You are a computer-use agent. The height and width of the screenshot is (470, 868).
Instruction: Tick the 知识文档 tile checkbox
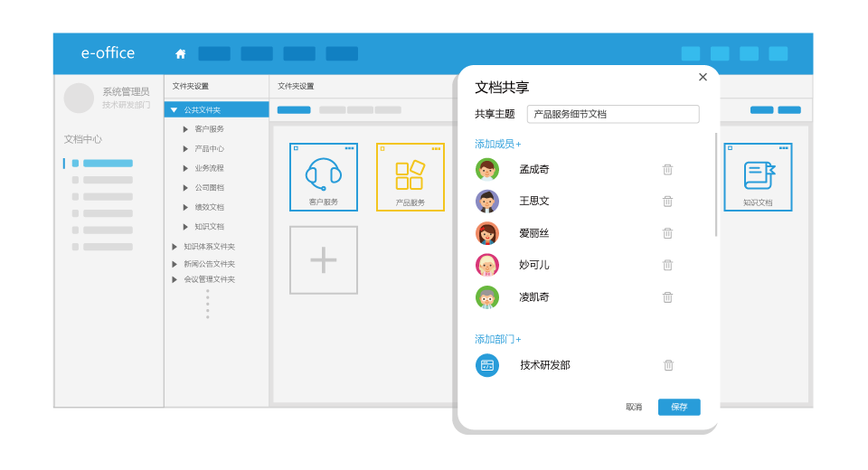[x=731, y=148]
